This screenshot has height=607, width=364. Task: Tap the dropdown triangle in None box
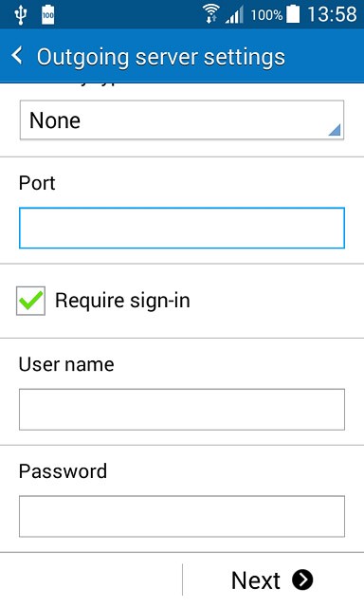coord(335,130)
